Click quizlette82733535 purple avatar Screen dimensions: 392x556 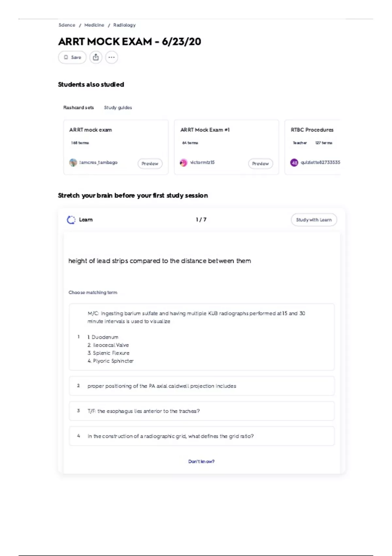tap(294, 163)
